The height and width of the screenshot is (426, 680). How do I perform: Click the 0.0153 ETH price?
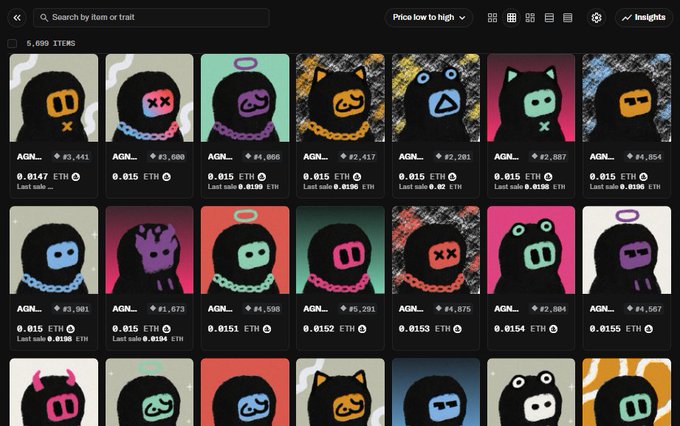424,329
